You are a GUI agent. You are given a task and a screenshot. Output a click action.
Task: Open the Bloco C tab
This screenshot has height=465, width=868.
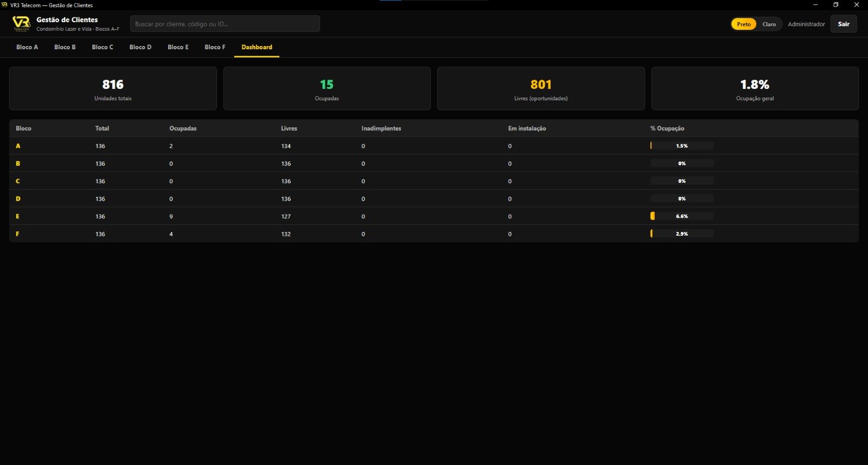pos(103,47)
